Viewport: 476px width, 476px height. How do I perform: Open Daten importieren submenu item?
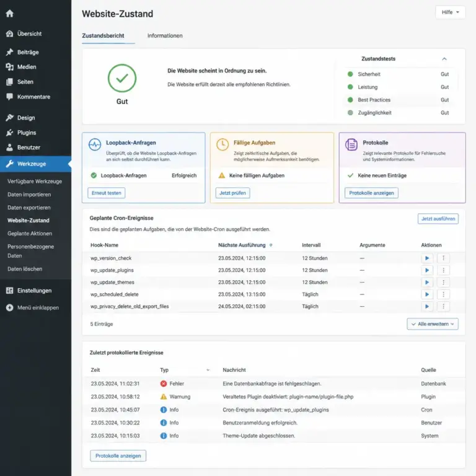point(29,194)
